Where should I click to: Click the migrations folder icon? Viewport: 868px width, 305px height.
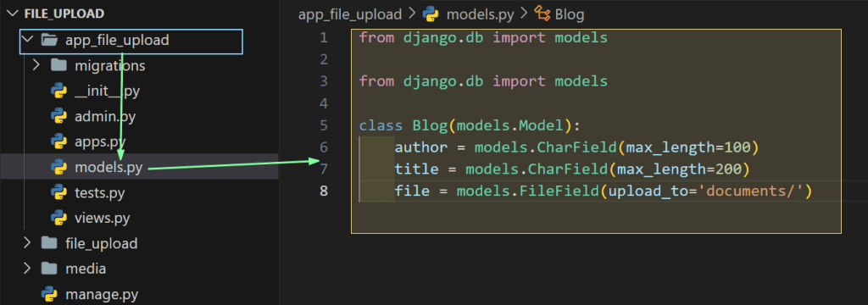tap(58, 65)
